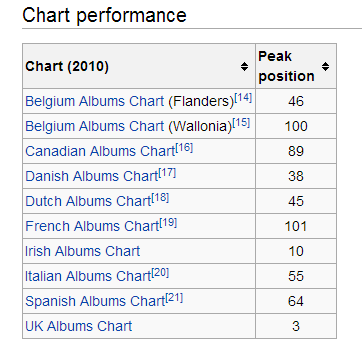Follow the Italian Albums Chart link
The height and width of the screenshot is (361, 362).
[x=88, y=276]
